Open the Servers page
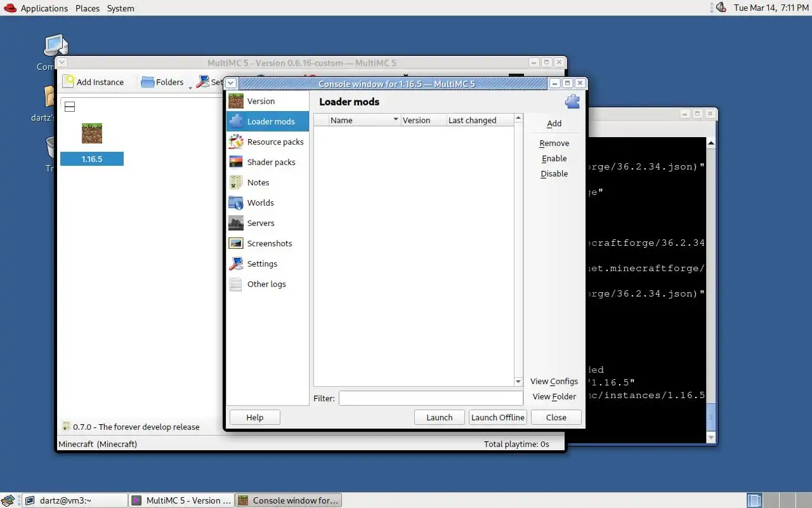The width and height of the screenshot is (812, 508). [x=268, y=223]
